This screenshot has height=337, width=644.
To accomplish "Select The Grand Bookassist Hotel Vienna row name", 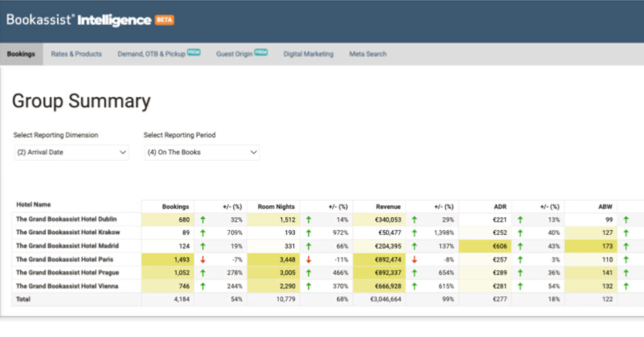I will pos(67,286).
